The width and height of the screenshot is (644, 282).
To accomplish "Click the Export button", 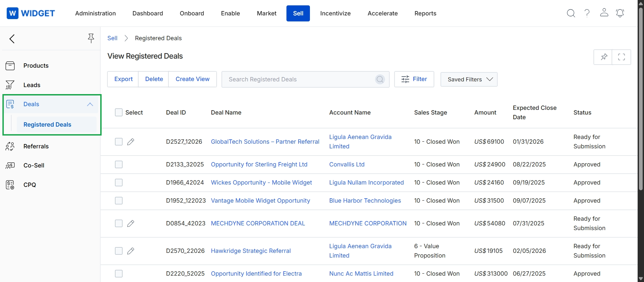I will pyautogui.click(x=123, y=79).
